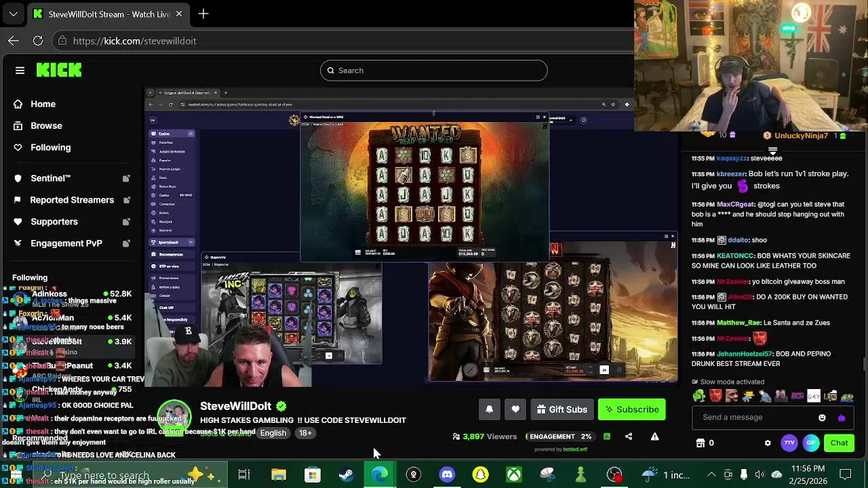Reload the Kick page
The image size is (868, 488).
38,41
